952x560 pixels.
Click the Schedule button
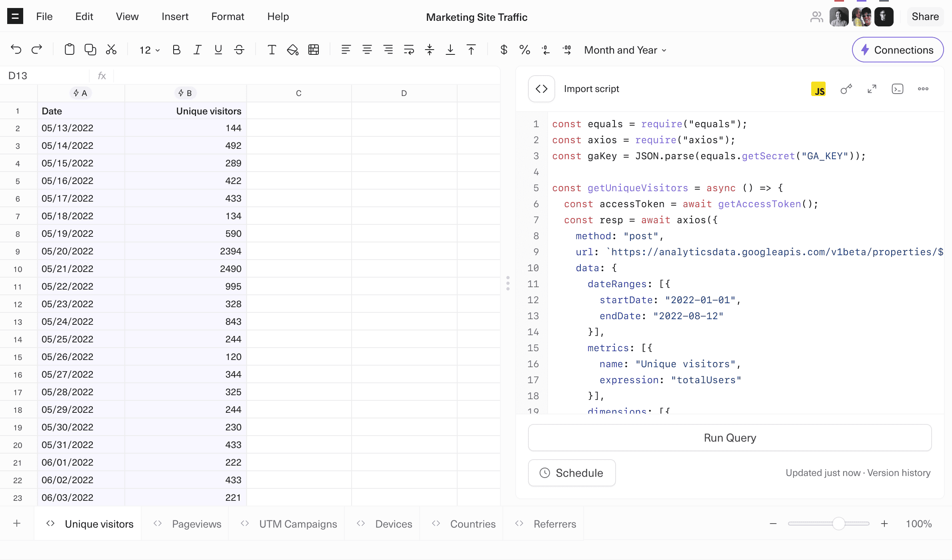click(571, 473)
